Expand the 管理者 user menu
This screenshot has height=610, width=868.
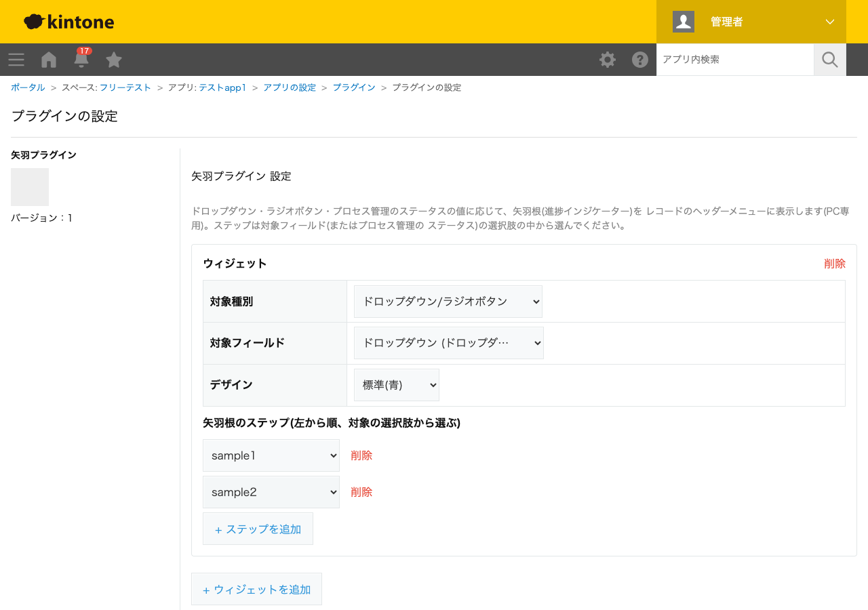click(x=830, y=22)
